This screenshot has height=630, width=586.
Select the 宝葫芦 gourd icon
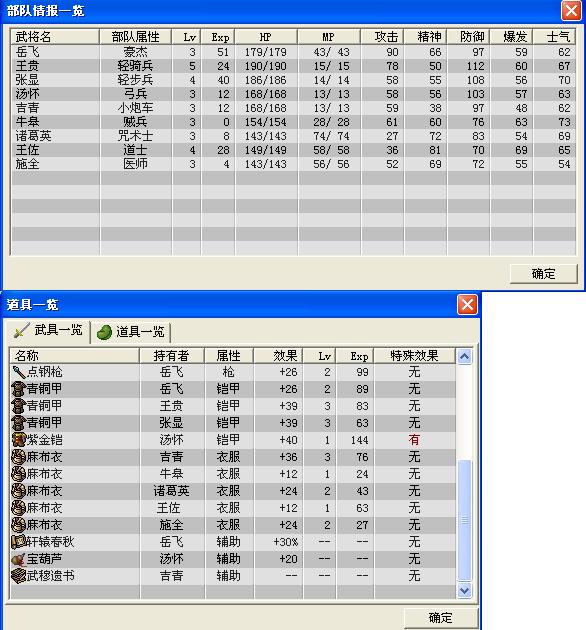click(x=19, y=559)
